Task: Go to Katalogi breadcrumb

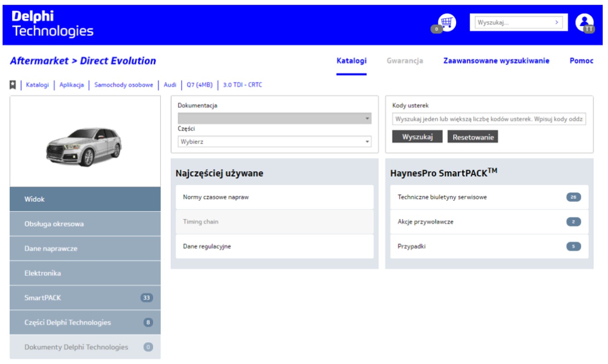Action: (37, 85)
